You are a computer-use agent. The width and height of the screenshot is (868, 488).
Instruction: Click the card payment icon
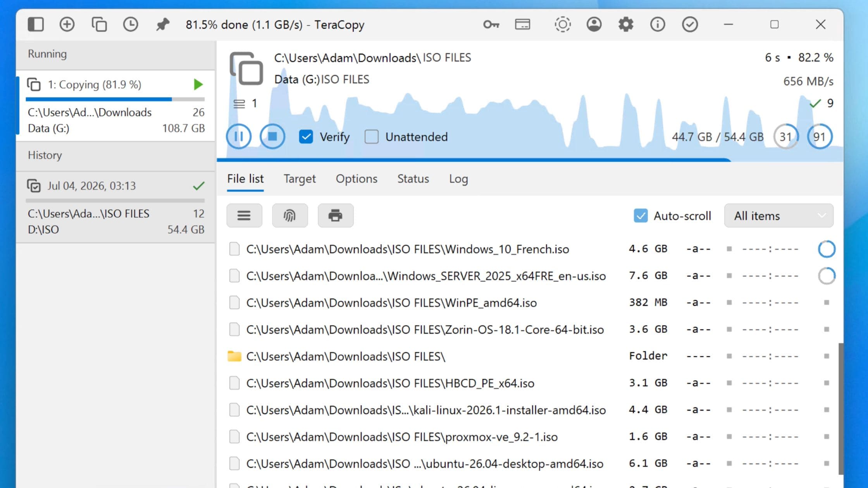pyautogui.click(x=522, y=24)
